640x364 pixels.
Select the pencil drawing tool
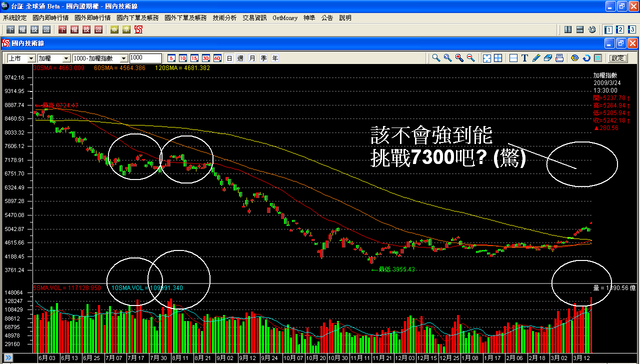tap(536, 58)
